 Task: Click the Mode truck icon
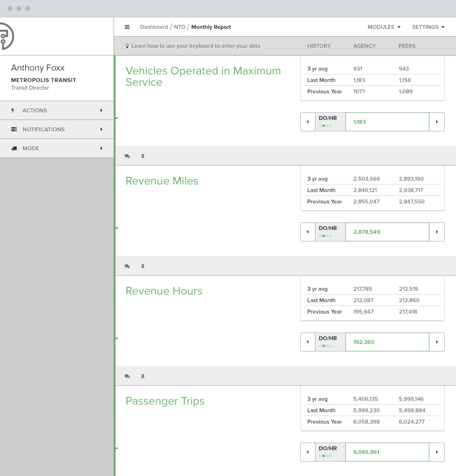point(14,148)
